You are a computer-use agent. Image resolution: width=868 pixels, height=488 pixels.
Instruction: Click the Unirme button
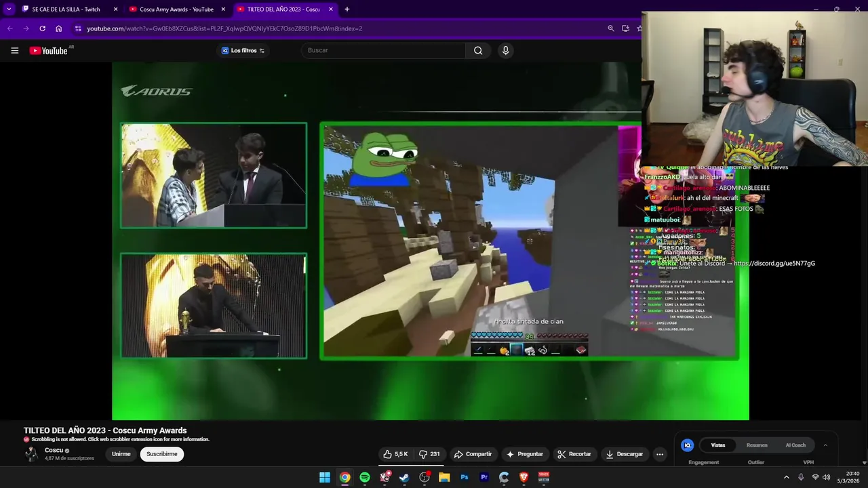tap(121, 454)
